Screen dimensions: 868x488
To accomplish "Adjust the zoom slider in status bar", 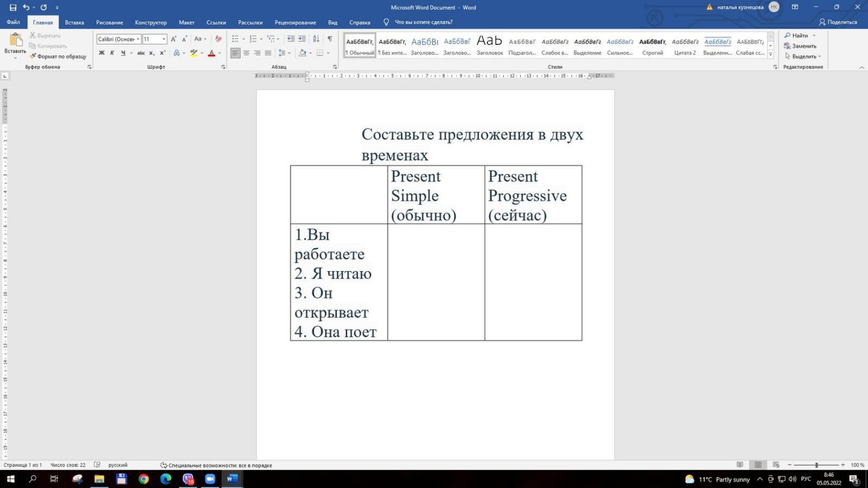I will click(816, 465).
